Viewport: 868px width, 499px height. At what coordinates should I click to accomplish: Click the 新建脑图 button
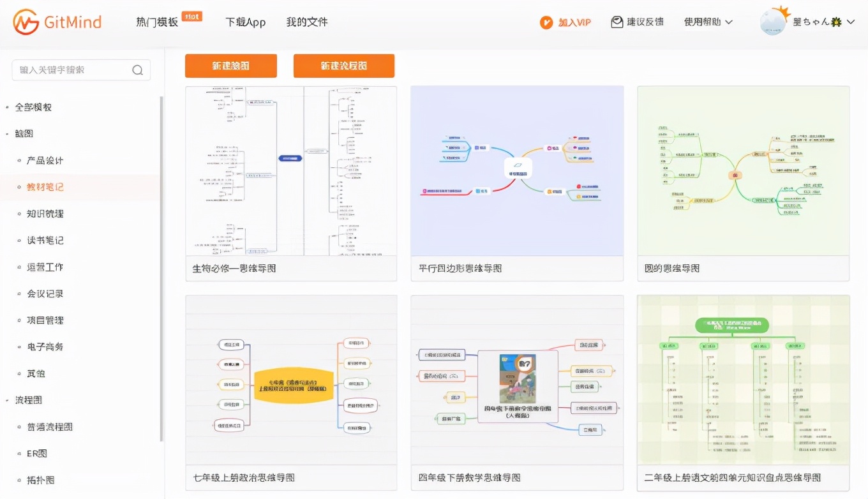tap(230, 66)
